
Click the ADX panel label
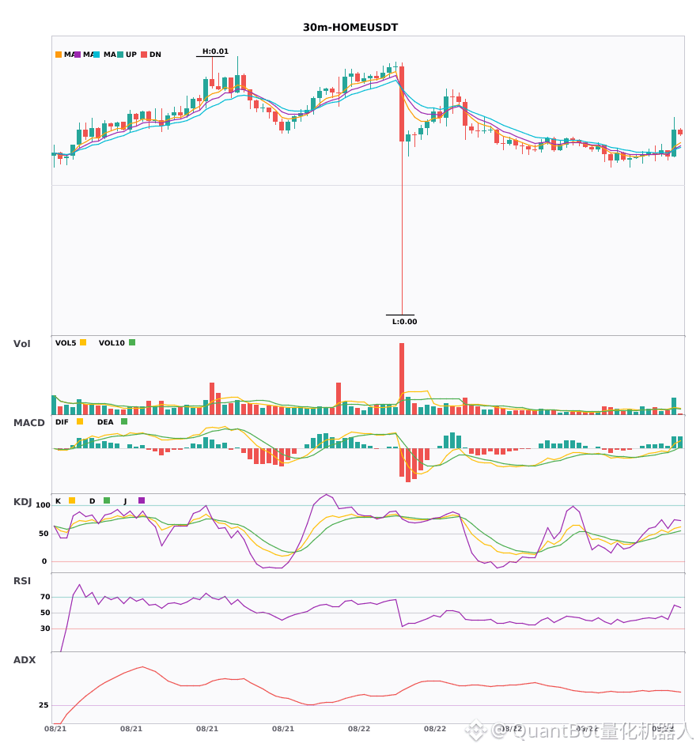click(x=25, y=660)
